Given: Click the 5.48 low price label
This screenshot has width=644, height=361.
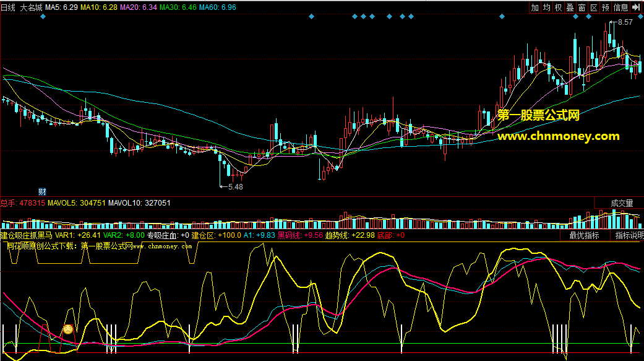Looking at the screenshot, I should (235, 186).
